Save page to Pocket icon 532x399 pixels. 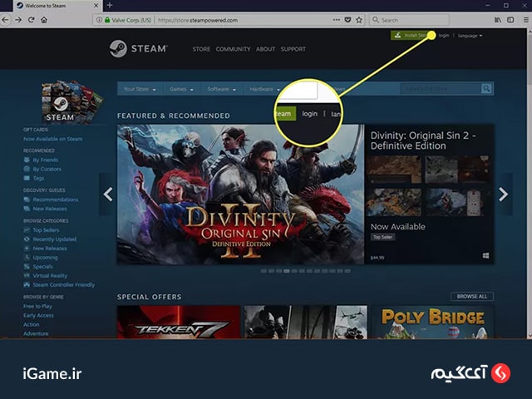[347, 20]
